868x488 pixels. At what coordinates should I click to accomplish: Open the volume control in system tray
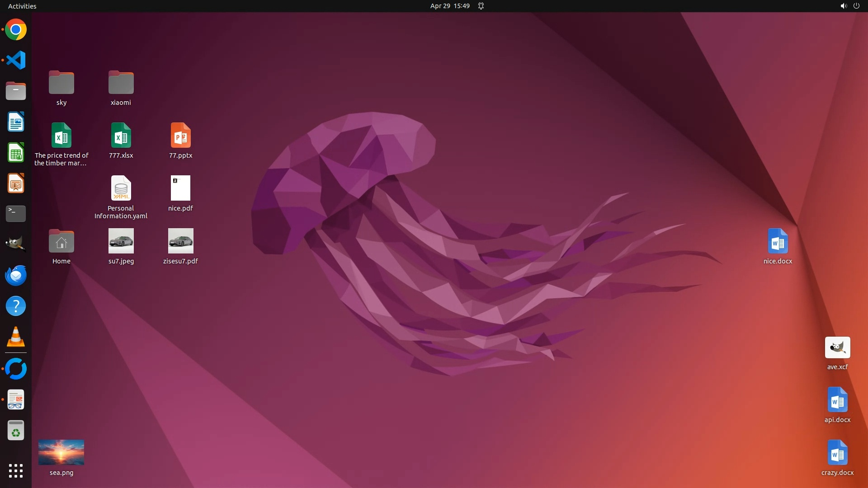pyautogui.click(x=843, y=6)
